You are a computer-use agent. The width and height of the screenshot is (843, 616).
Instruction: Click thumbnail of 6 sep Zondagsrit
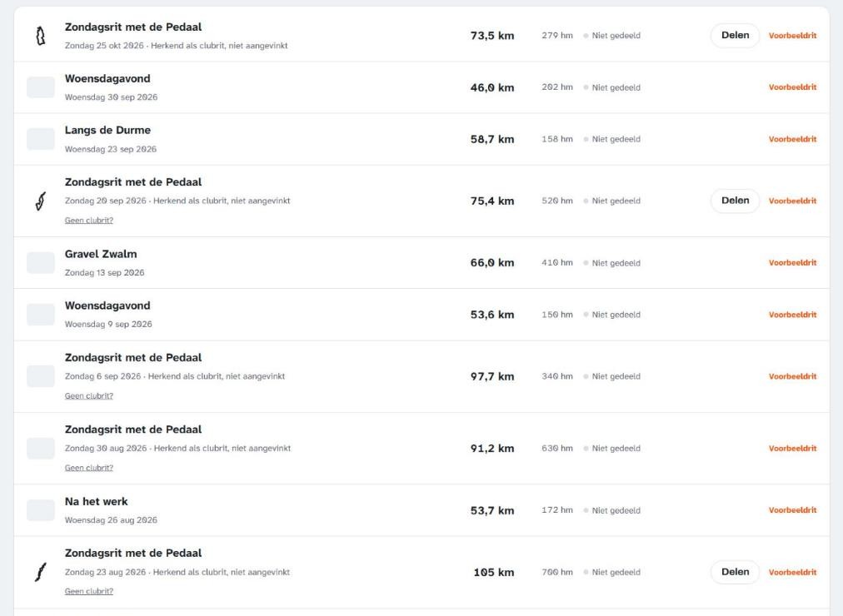[40, 376]
